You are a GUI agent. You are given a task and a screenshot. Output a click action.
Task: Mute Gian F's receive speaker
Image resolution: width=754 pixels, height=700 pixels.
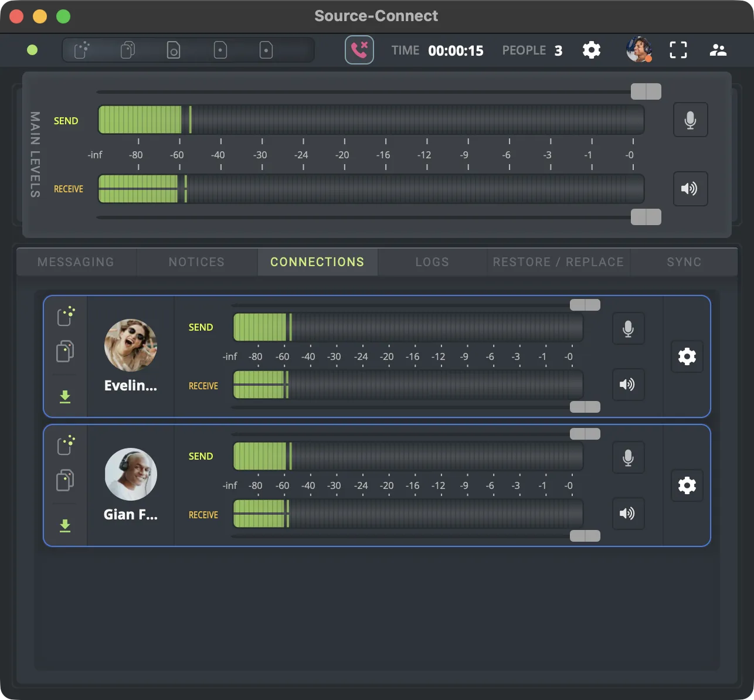point(629,514)
